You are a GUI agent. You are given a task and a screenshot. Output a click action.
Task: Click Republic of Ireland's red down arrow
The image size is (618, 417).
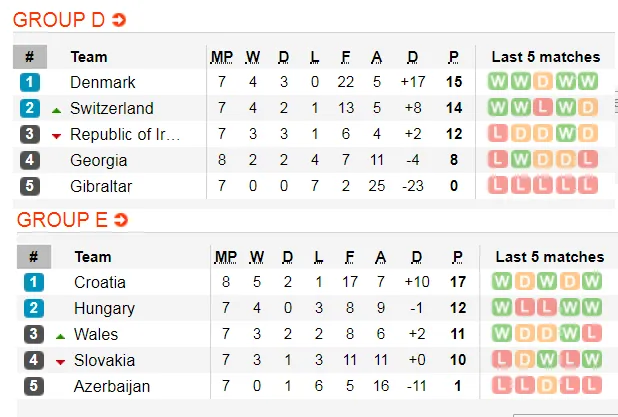(x=56, y=135)
